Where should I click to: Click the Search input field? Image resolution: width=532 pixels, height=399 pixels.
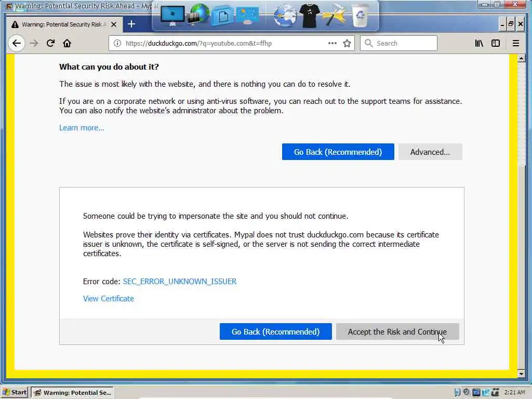click(398, 43)
